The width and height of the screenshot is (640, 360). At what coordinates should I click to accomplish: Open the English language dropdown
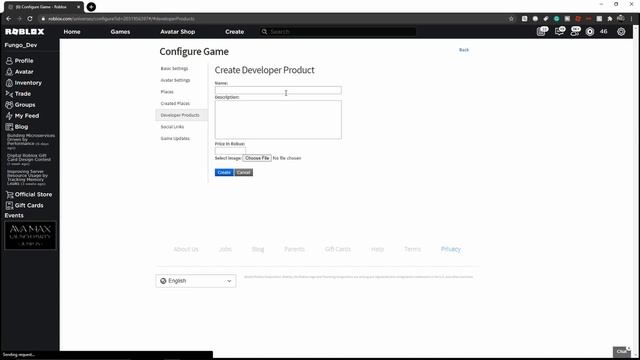[196, 281]
